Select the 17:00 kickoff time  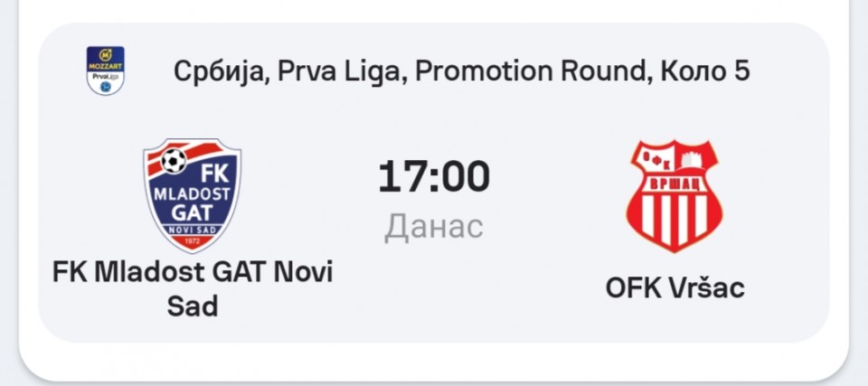click(434, 176)
